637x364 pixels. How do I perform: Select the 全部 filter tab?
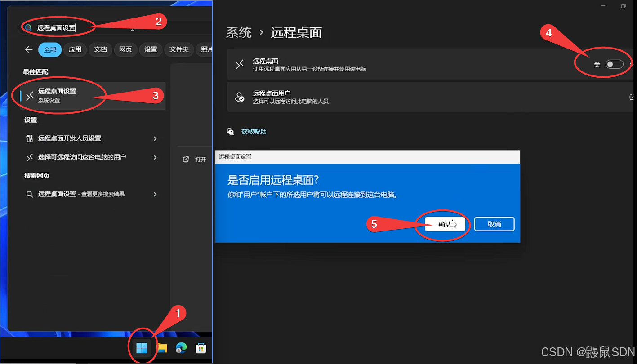coord(50,49)
